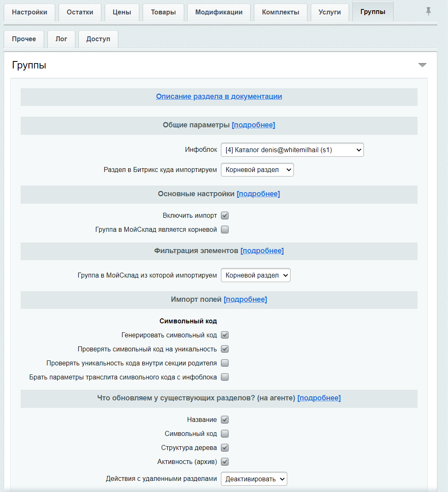Image resolution: width=448 pixels, height=492 pixels.
Task: Enable Группа в МойСклад является корневой checkbox
Action: [225, 230]
